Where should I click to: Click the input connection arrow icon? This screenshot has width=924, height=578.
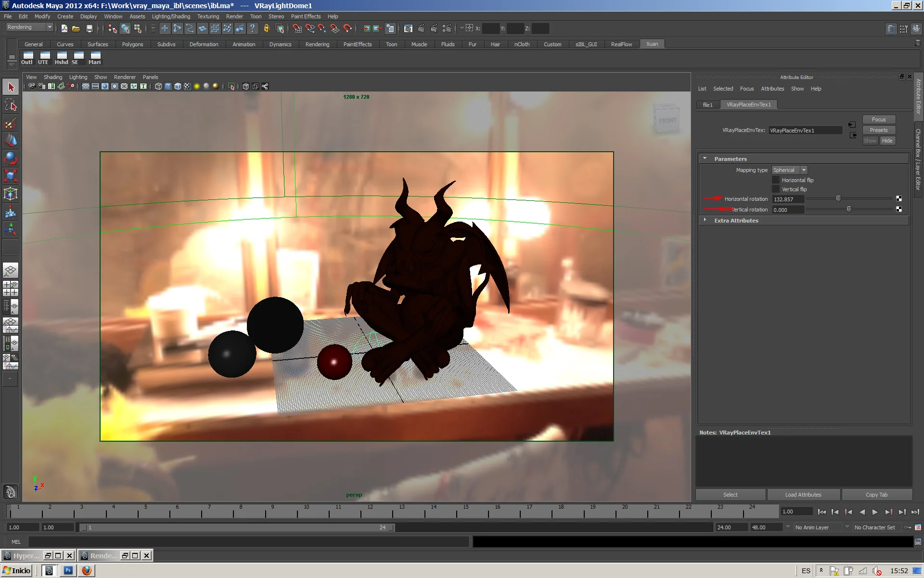(x=852, y=125)
